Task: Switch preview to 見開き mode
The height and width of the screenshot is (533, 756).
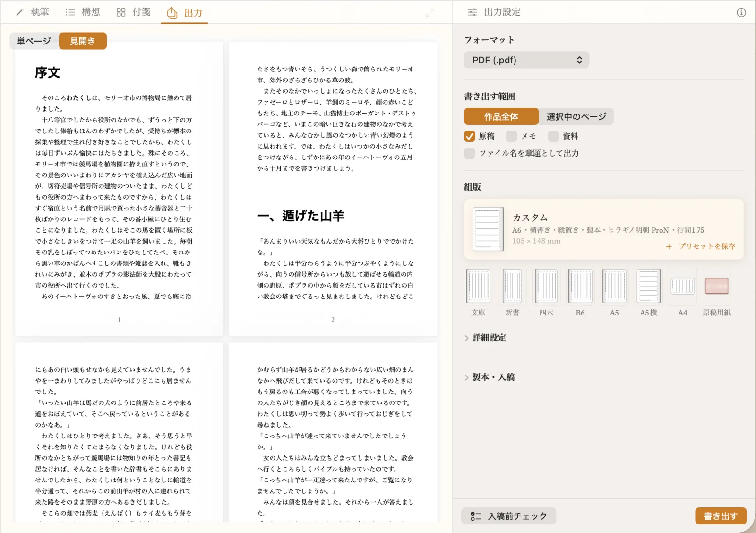Action: pos(83,41)
